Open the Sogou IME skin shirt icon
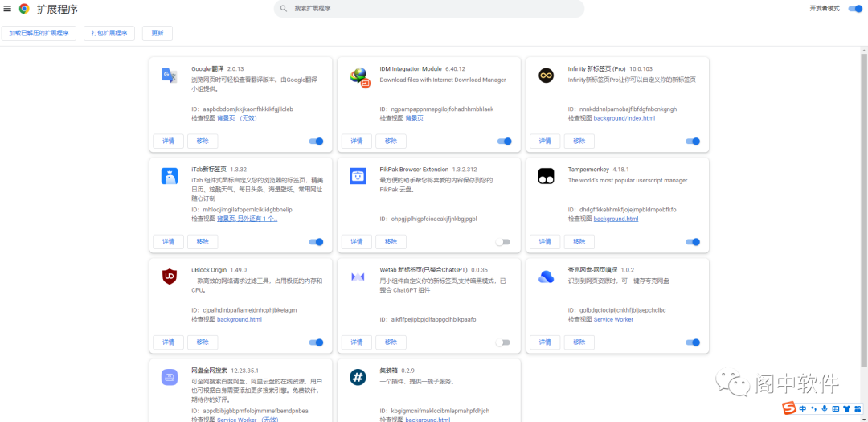This screenshot has width=868, height=422. 846,409
